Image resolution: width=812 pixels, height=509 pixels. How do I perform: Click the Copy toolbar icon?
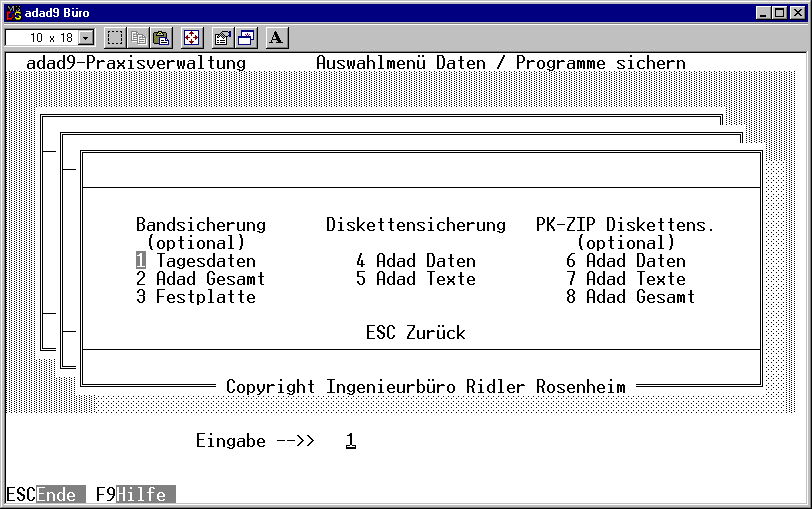tap(138, 38)
